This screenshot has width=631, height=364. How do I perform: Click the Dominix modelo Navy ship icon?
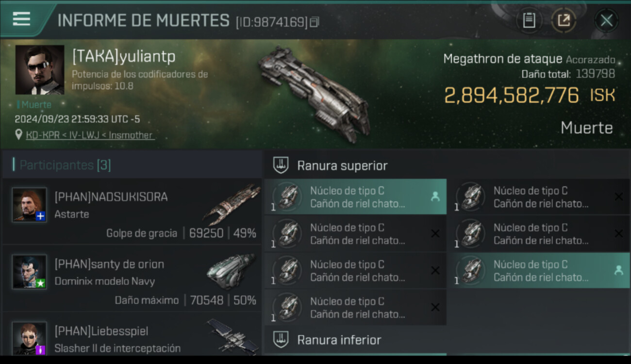point(230,271)
